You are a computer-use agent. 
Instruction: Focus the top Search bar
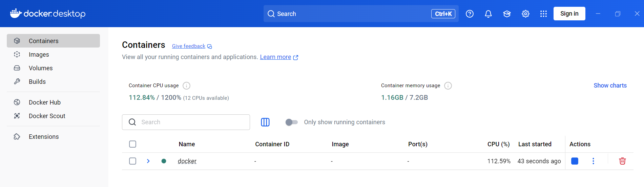point(361,14)
